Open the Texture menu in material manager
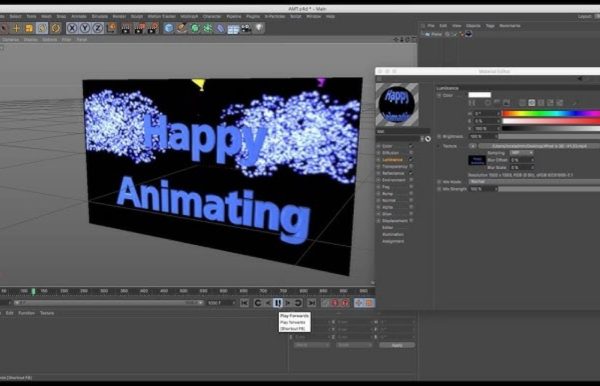Image resolution: width=600 pixels, height=386 pixels. pos(47,313)
